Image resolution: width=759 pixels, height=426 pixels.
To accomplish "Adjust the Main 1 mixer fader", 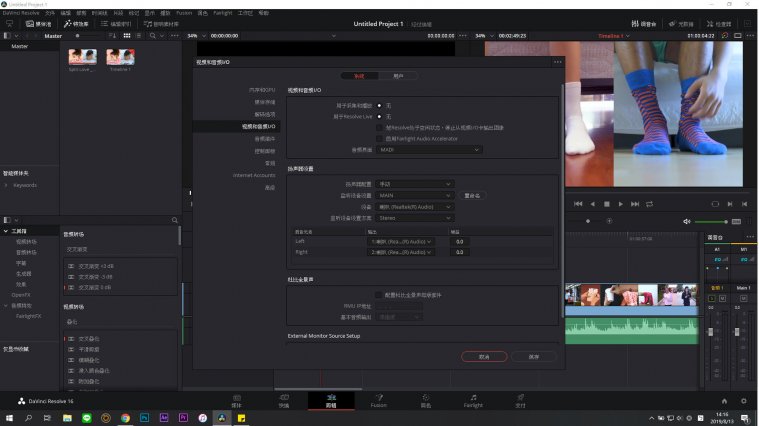I will (x=737, y=332).
